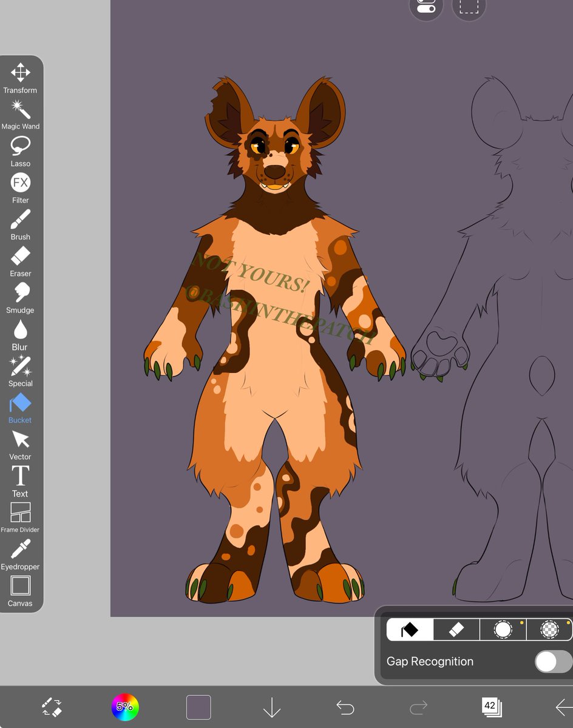Image resolution: width=573 pixels, height=728 pixels.
Task: Select the Frame Divider tool
Action: point(20,518)
